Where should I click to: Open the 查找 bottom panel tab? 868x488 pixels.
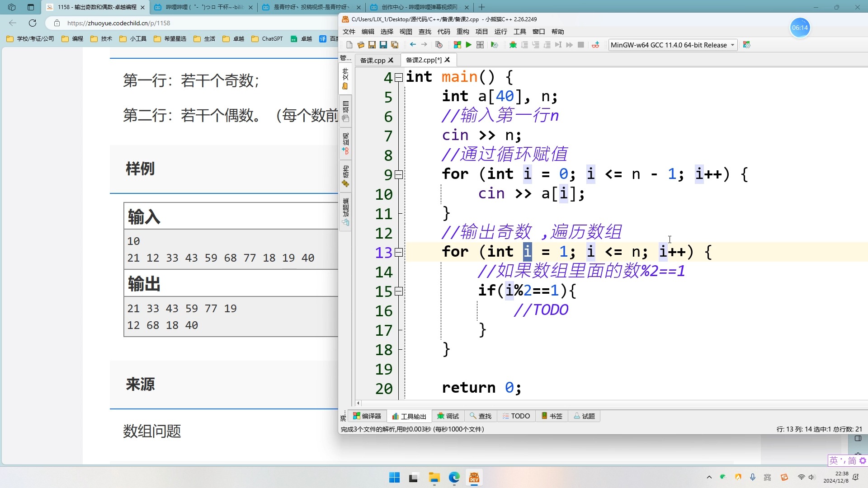pos(481,416)
